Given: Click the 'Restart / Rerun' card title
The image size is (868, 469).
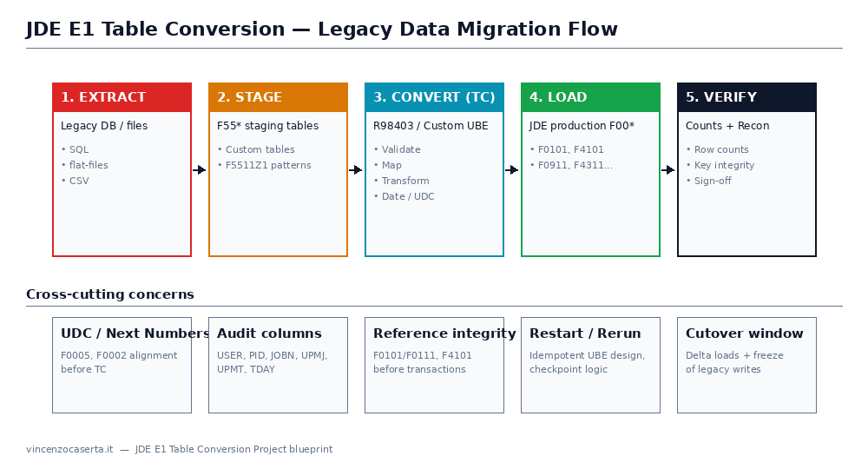Looking at the screenshot, I should [x=585, y=334].
